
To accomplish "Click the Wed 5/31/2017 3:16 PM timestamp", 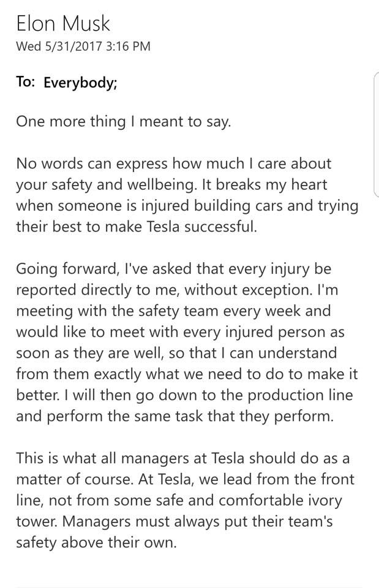I will [x=83, y=47].
